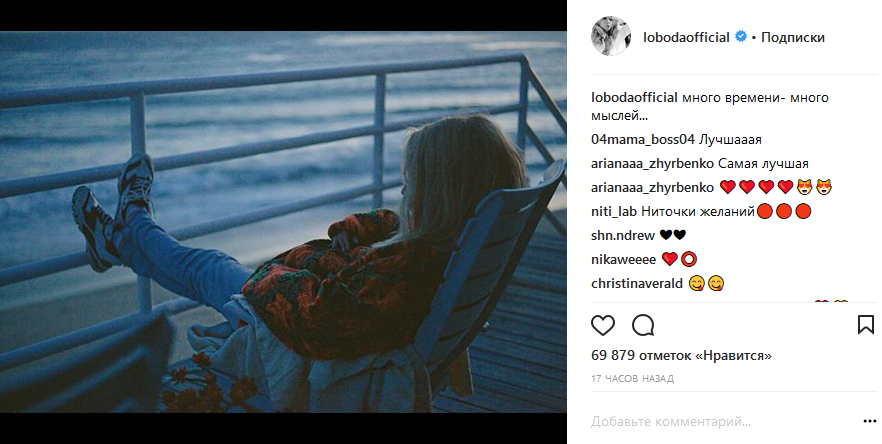Click lobodaofficial username in the caption
Viewport: 882px width, 444px height.
point(635,98)
